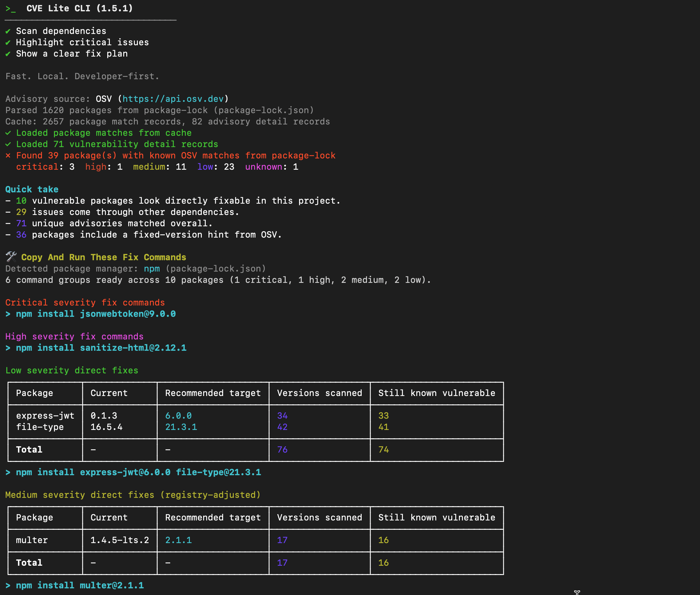This screenshot has width=700, height=595.
Task: Click the checkmark next to Show a clear fix plan
Action: (x=8, y=54)
